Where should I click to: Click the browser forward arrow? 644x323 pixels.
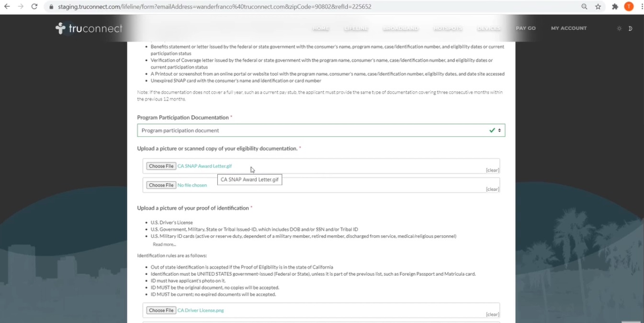[x=21, y=7]
